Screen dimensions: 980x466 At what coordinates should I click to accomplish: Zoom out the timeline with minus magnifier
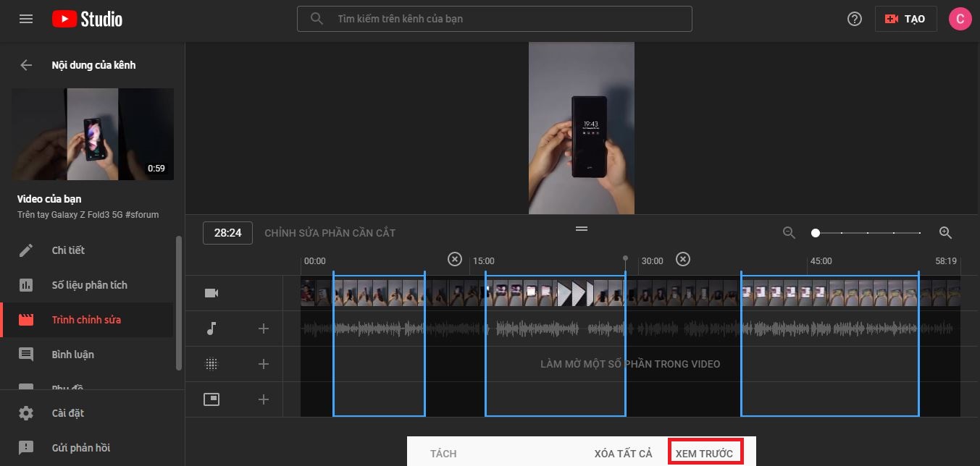pyautogui.click(x=789, y=233)
